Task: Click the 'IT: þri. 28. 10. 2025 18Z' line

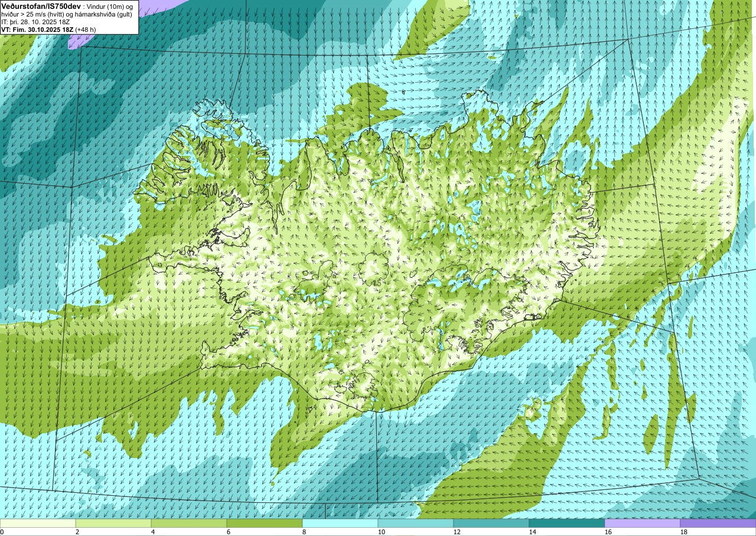Action: tap(36, 22)
